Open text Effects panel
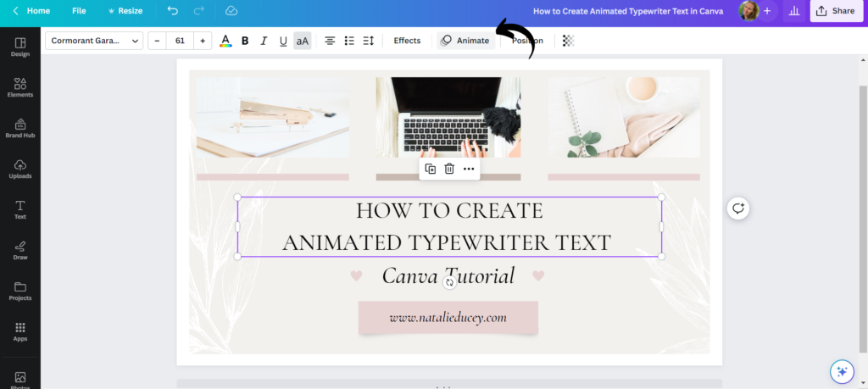This screenshot has height=389, width=868. (407, 41)
